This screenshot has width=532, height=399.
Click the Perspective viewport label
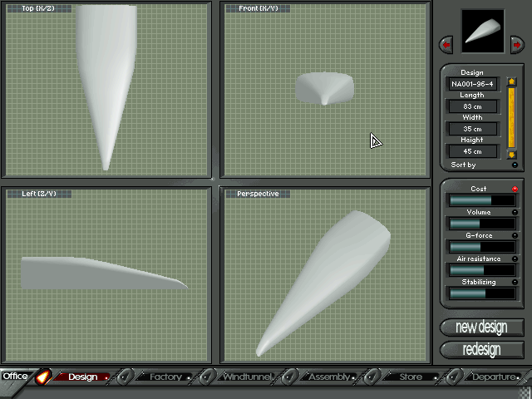tap(258, 194)
